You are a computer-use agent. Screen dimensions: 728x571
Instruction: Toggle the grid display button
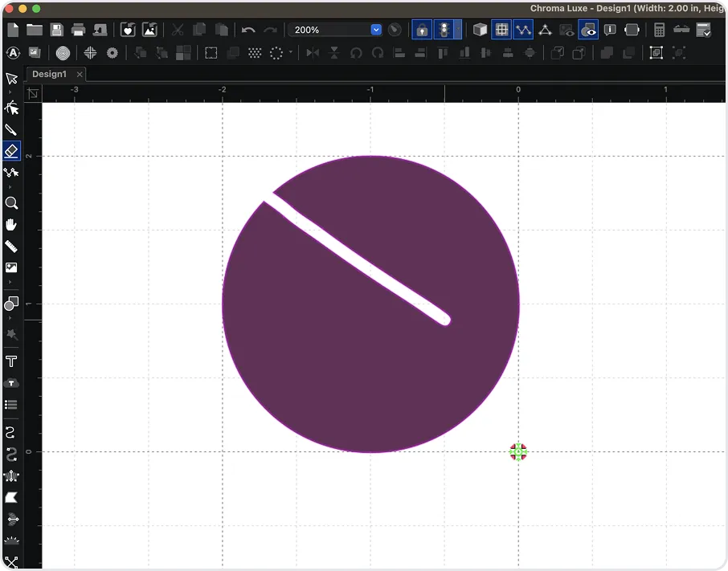[x=501, y=30]
